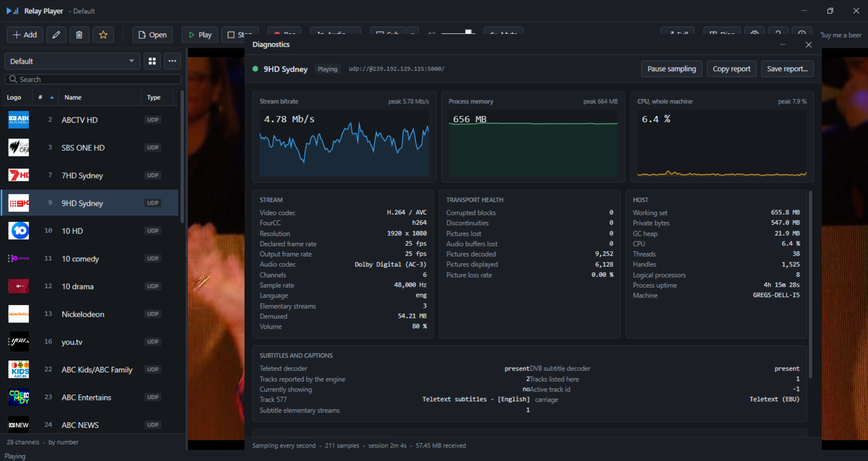
Task: Click the pencil edit channel icon
Action: [x=56, y=35]
